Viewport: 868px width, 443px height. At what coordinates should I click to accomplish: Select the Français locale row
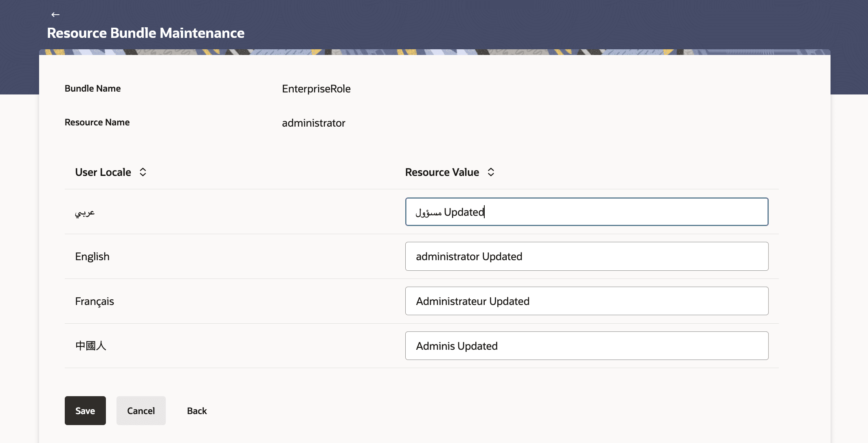tap(94, 301)
